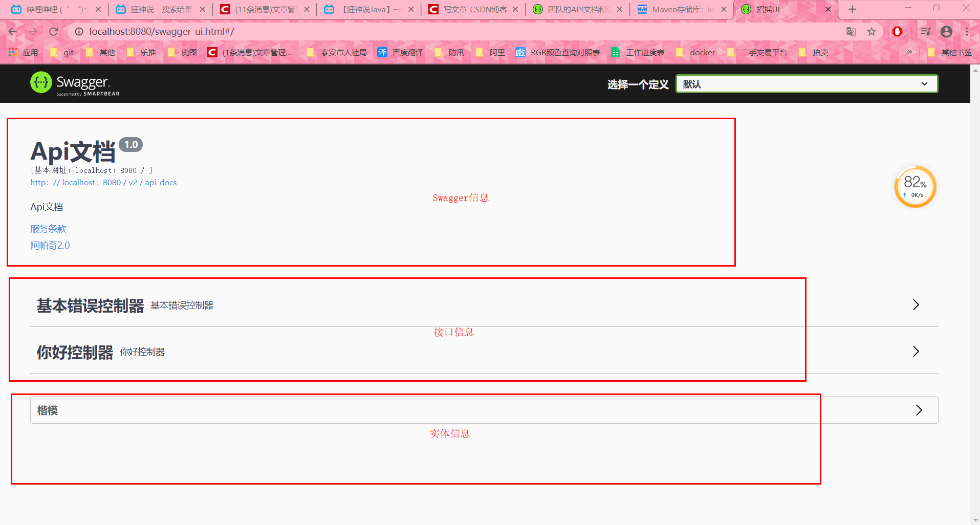
Task: Open the localhost:8080/v2/api-docs link
Action: pyautogui.click(x=103, y=183)
